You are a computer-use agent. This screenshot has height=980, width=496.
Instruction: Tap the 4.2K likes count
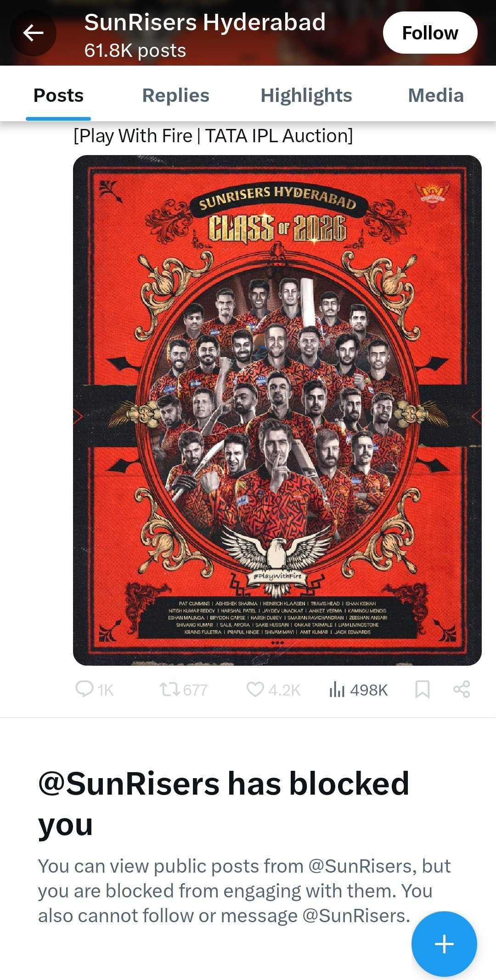(284, 690)
